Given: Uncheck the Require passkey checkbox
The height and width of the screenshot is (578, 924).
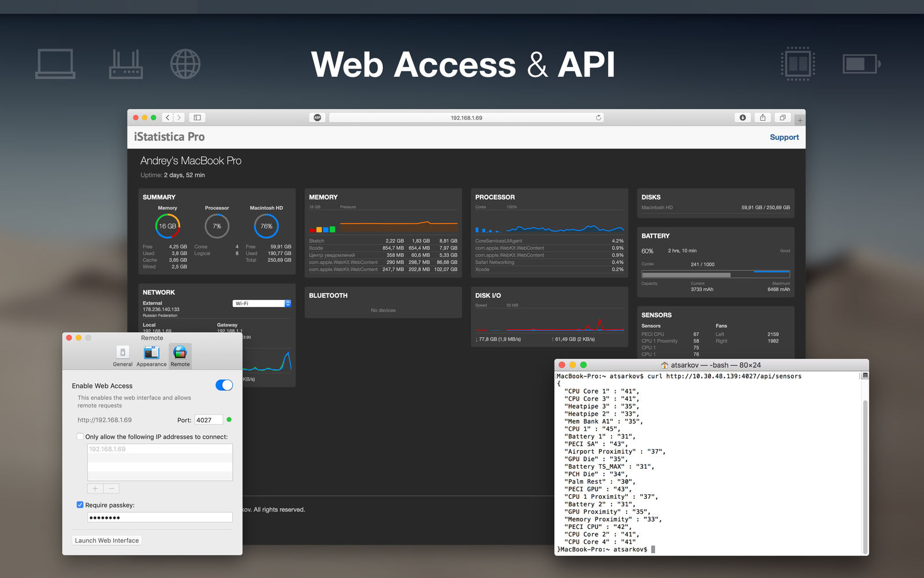Looking at the screenshot, I should (80, 505).
